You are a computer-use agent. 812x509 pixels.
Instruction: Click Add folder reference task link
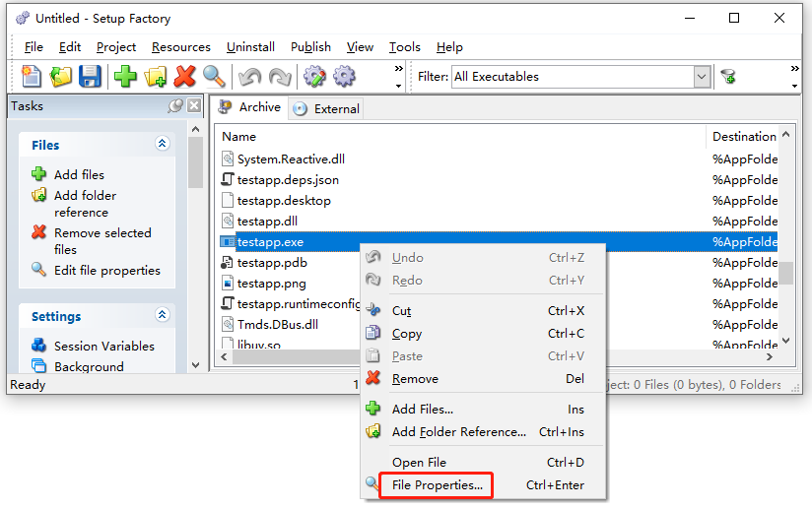[x=86, y=204]
